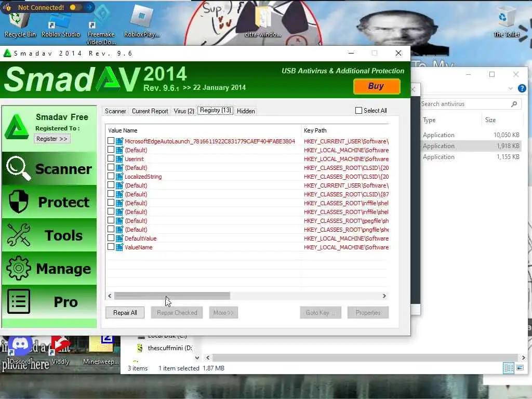Sort by Value Name column header
The width and height of the screenshot is (532, 399).
click(x=203, y=130)
